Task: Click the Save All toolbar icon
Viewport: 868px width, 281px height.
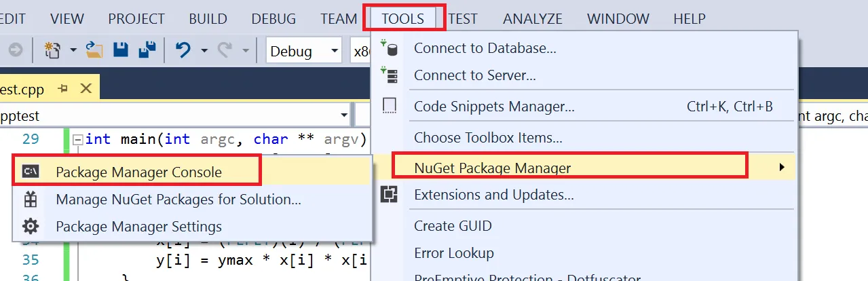Action: [x=147, y=50]
